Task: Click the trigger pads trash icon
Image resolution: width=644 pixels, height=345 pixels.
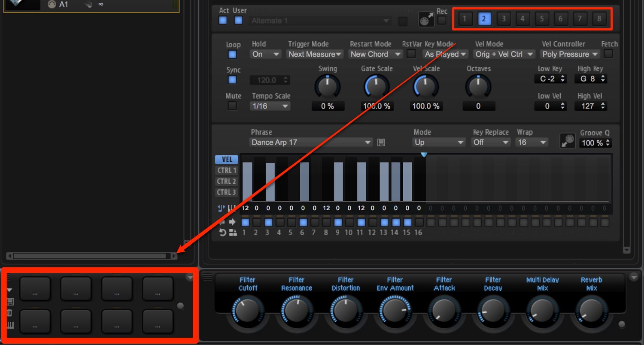Action: click(x=10, y=313)
